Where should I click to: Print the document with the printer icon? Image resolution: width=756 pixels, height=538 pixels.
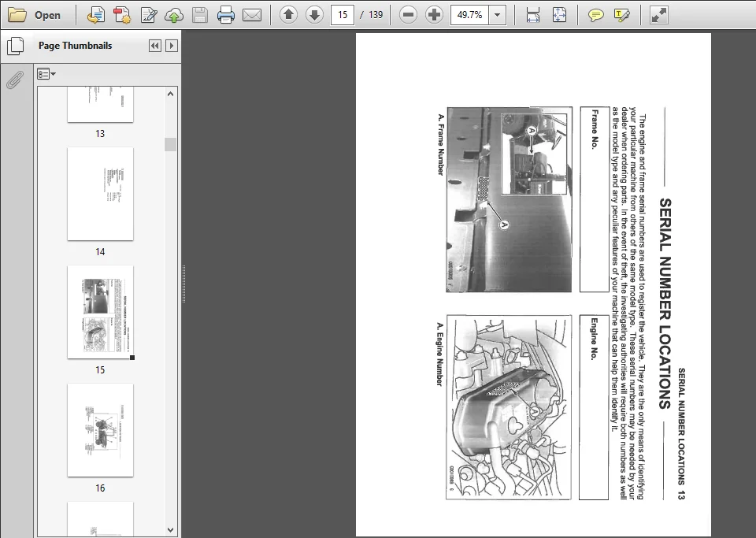(226, 15)
